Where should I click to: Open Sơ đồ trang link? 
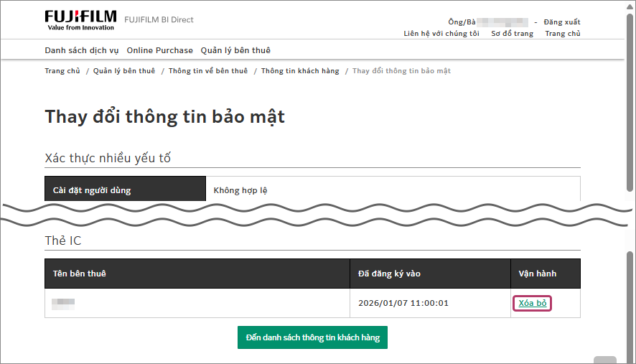[513, 34]
